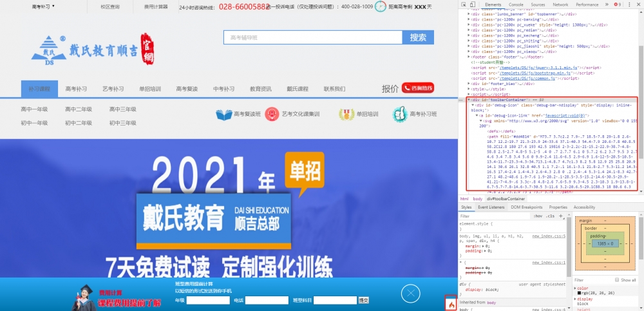The width and height of the screenshot is (644, 311).
Task: Expand the pc_kecheng div node
Action: (x=469, y=35)
